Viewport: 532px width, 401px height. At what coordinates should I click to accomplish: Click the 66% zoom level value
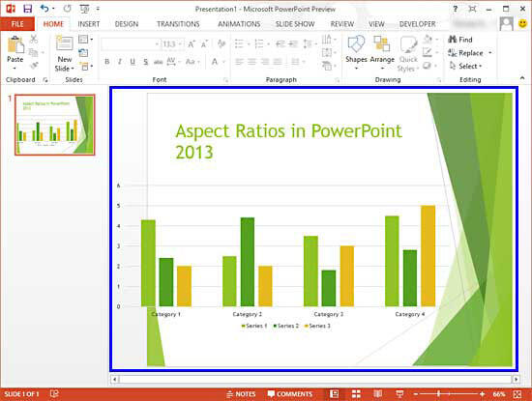click(x=499, y=394)
